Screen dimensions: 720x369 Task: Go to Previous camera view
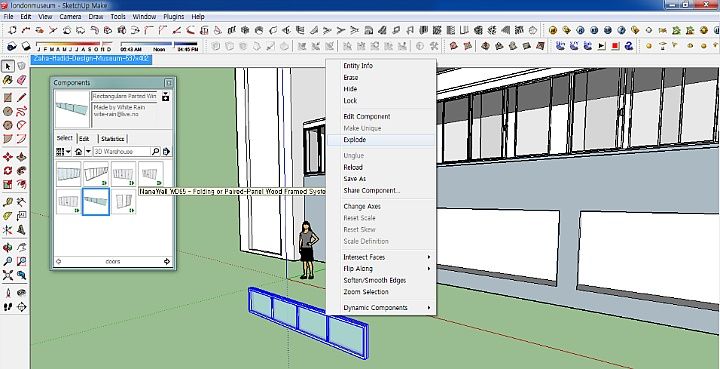tap(22, 275)
